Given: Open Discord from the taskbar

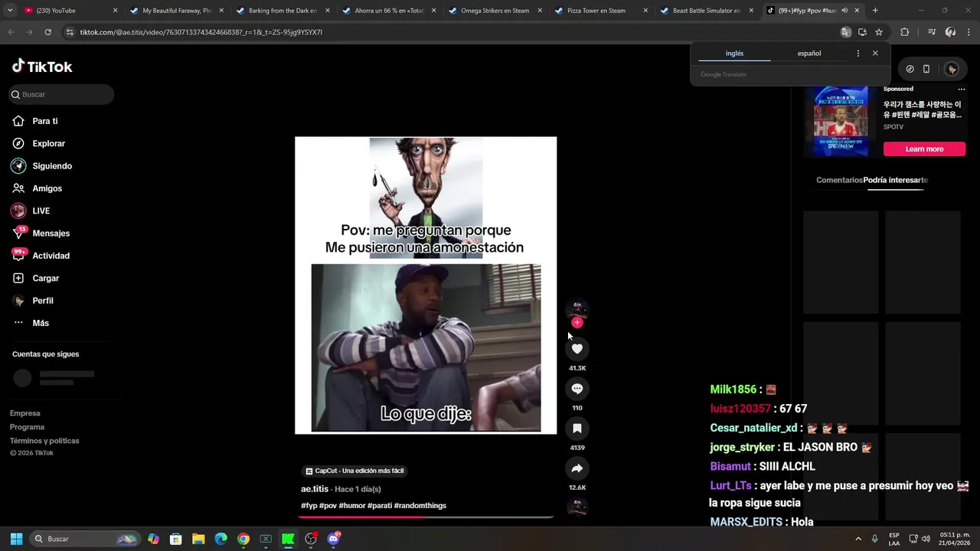Looking at the screenshot, I should (333, 539).
